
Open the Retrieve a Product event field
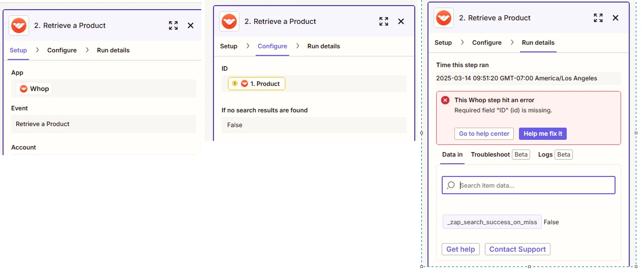click(104, 124)
